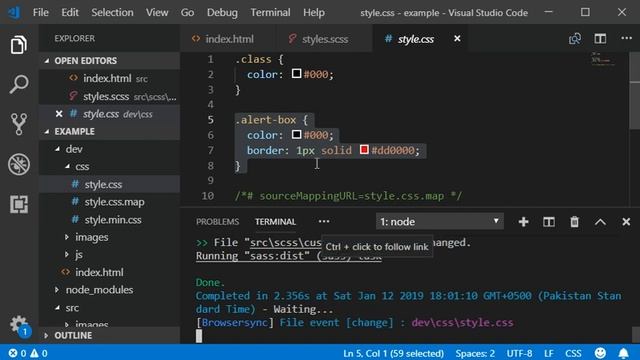Image resolution: width=640 pixels, height=360 pixels.
Task: Open the Terminal menu
Action: click(x=270, y=13)
